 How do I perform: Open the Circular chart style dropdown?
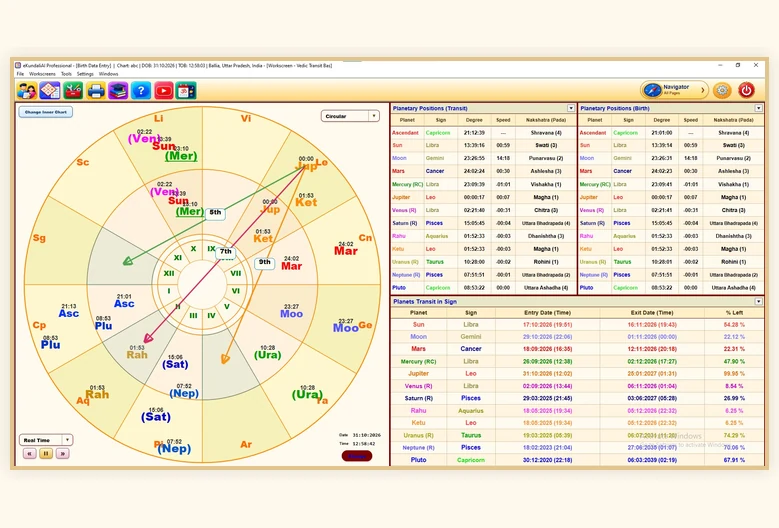(x=350, y=116)
